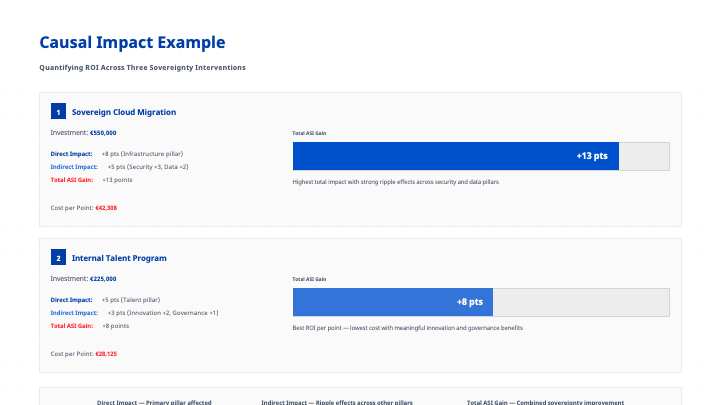
Task: Click the €28,125 cost per point value
Action: click(106, 353)
